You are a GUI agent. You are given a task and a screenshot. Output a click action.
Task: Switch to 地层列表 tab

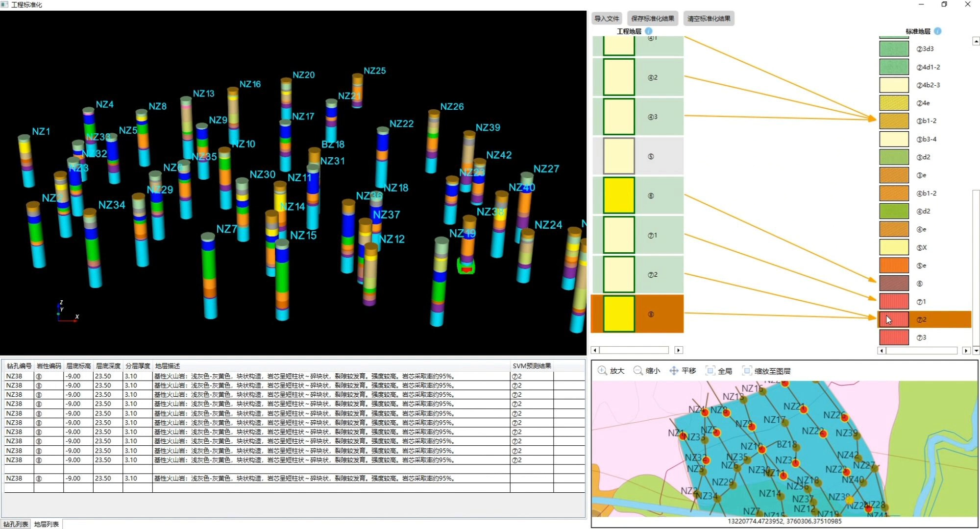[x=47, y=524]
